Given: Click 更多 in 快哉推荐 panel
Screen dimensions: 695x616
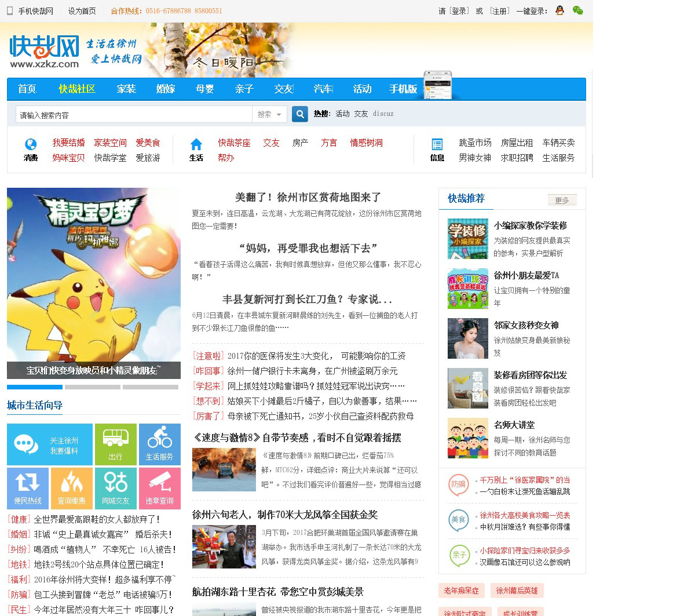Looking at the screenshot, I should (562, 200).
